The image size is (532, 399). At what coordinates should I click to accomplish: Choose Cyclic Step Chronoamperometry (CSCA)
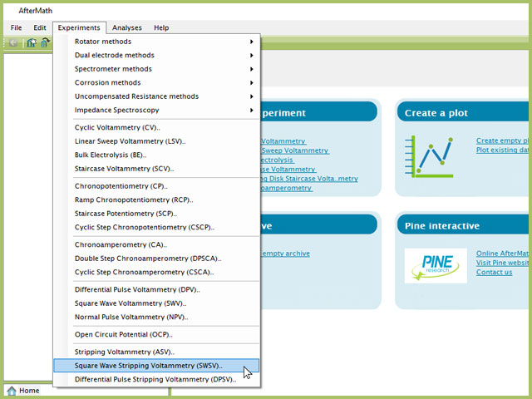(157, 273)
